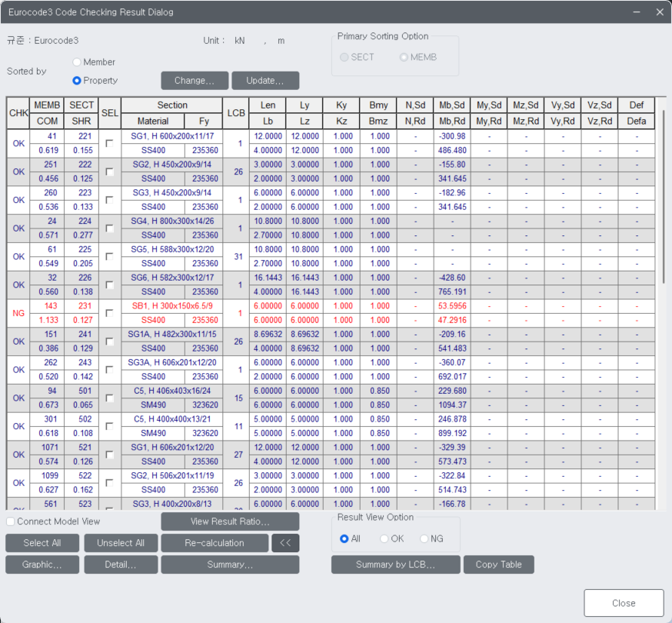This screenshot has width=672, height=623.
Task: Run Re-calculation of code checking
Action: coord(215,542)
